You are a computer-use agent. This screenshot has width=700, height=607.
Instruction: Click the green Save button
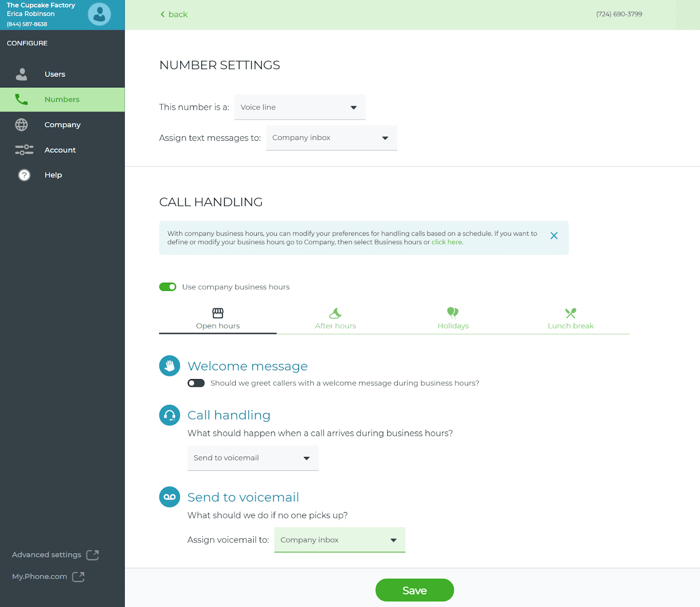(415, 590)
